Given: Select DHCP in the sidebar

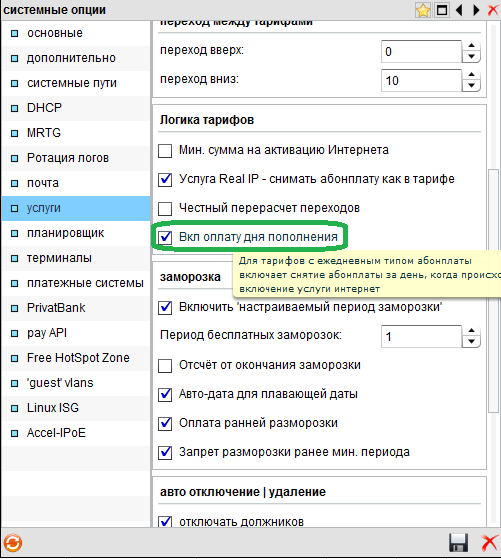Looking at the screenshot, I should [x=76, y=108].
